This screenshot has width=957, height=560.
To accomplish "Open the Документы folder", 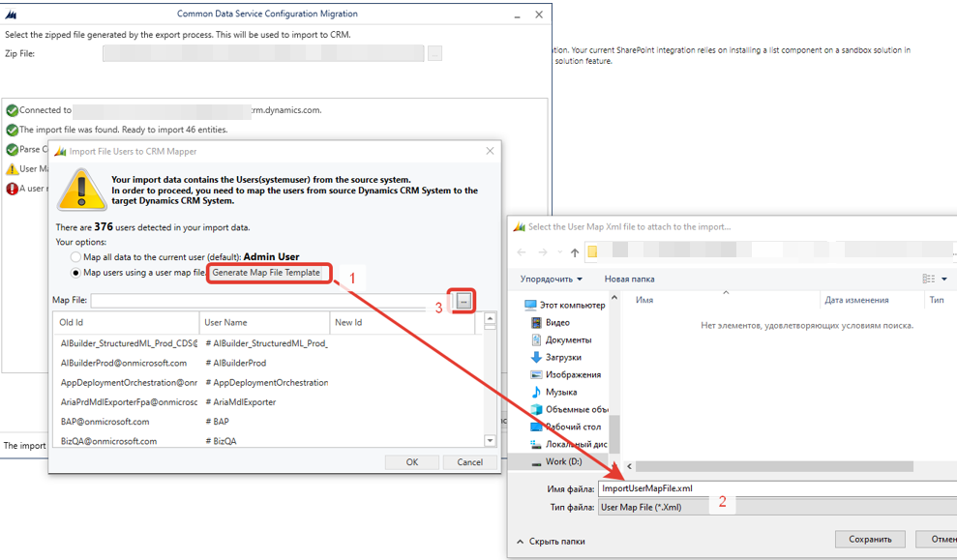I will tap(561, 339).
